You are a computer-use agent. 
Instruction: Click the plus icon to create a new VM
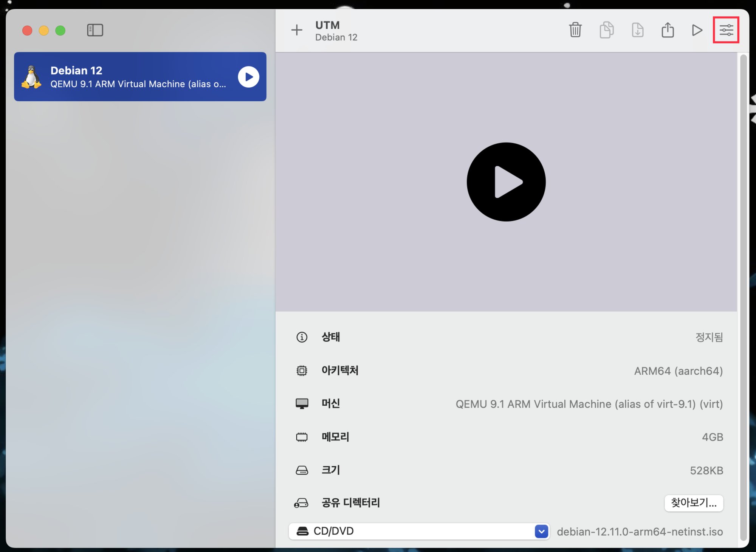click(297, 30)
